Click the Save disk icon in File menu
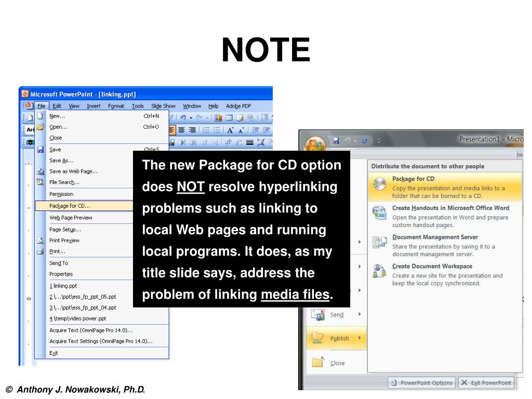The height and width of the screenshot is (399, 532). tap(41, 149)
